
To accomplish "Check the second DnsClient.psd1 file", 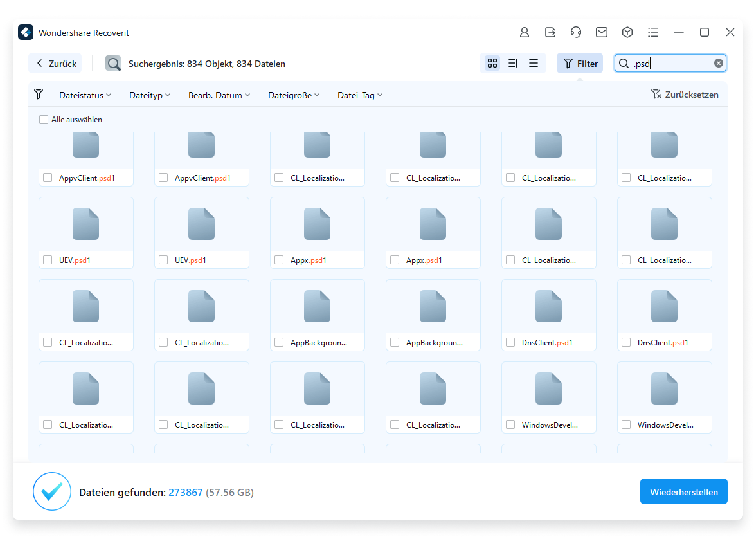I will (x=626, y=343).
